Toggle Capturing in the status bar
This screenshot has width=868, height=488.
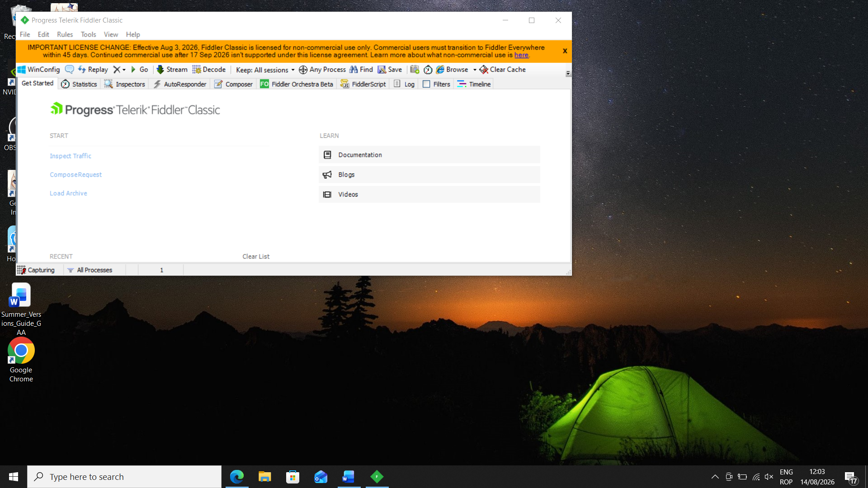tap(36, 270)
